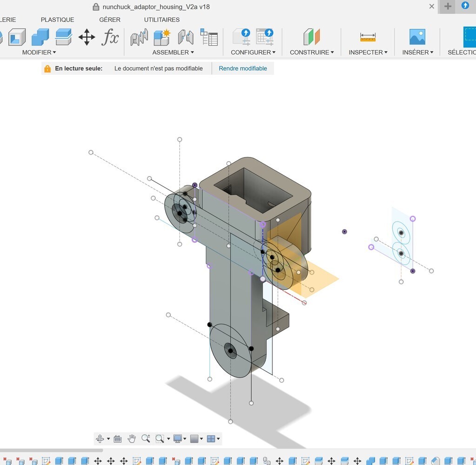This screenshot has width=476, height=465.
Task: Select the rigid group feature in timeline
Action: (x=266, y=461)
